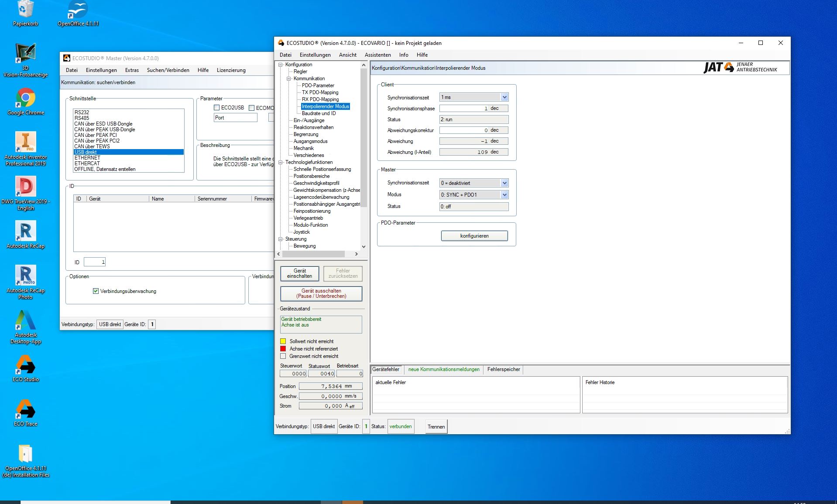Click the JAT Jenaer Antriebstechnik logo
837x504 pixels.
[741, 67]
